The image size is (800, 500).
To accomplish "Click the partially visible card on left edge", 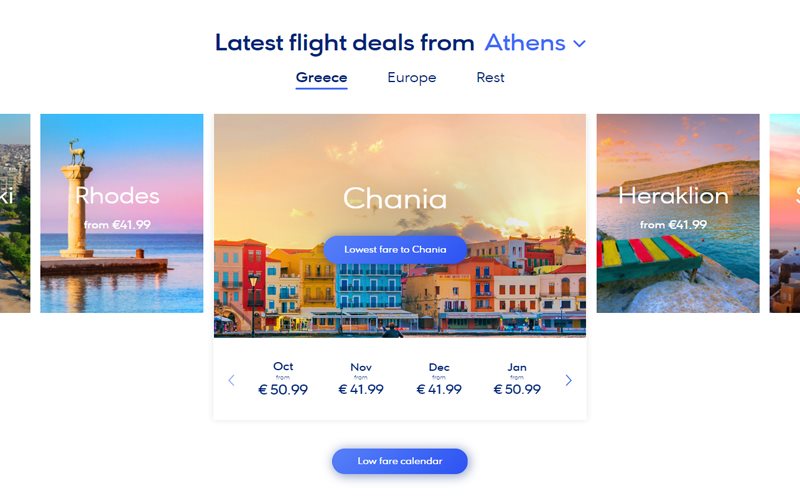I will [14, 213].
